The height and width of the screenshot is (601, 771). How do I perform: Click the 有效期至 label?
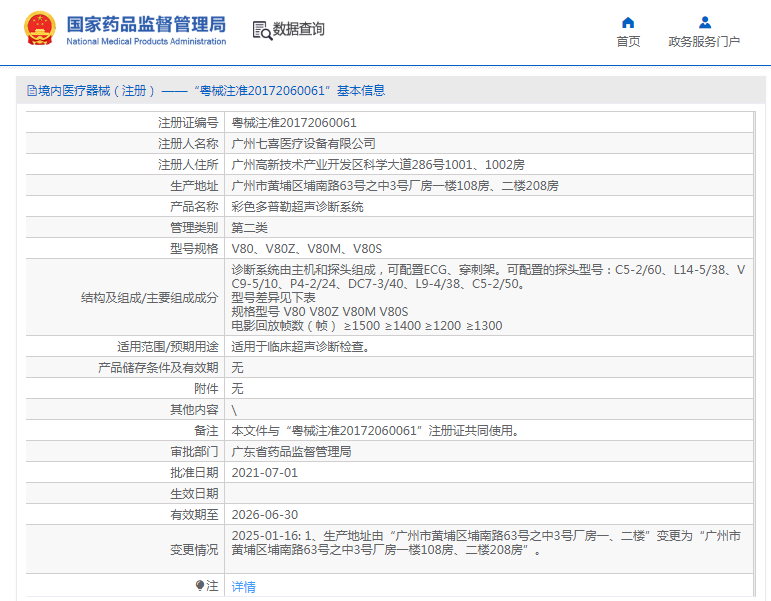pyautogui.click(x=194, y=515)
